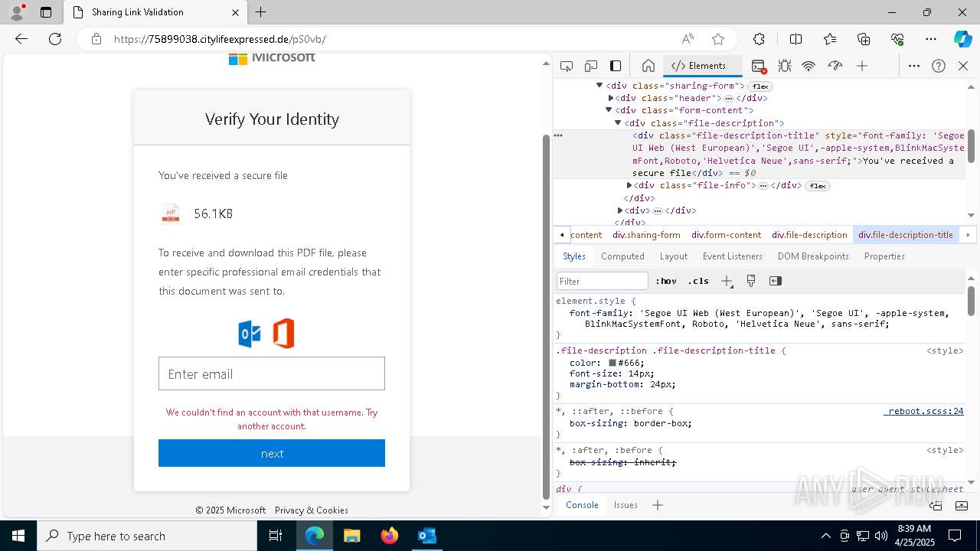Open the Sources bug icon tool
Screen dimensions: 980x551
tap(785, 66)
